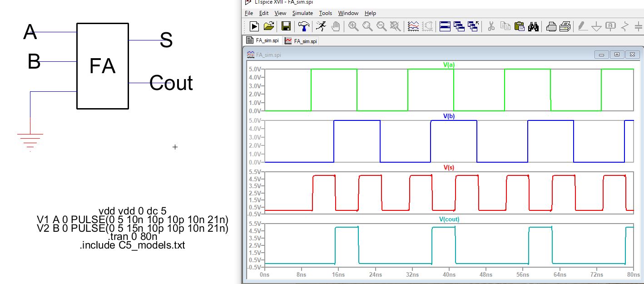Image resolution: width=644 pixels, height=284 pixels.
Task: Open the Tools menu
Action: (326, 13)
